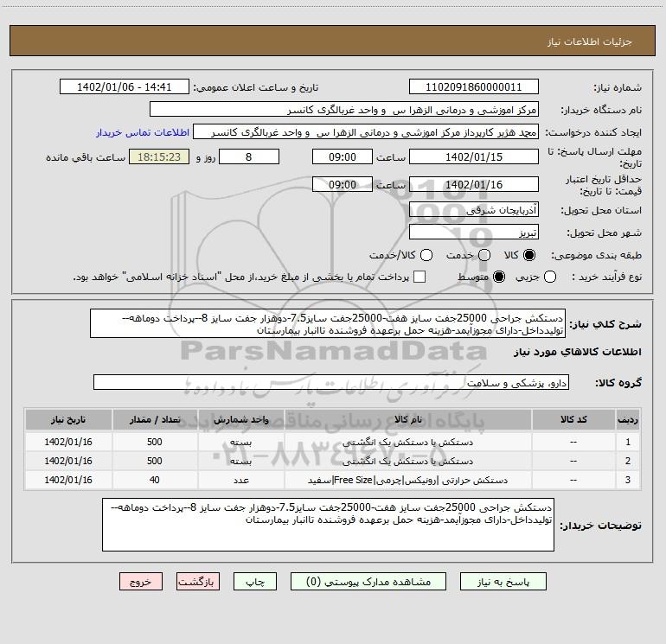Click the public announcement date field 1402/01/06
Screen dimensions: 666x644
125,86
